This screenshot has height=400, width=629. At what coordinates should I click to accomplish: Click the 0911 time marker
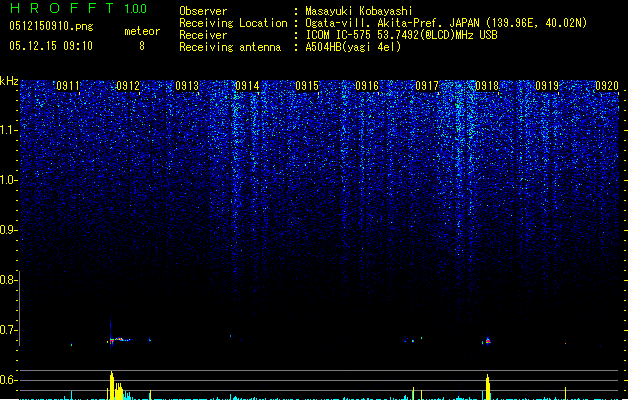(x=68, y=86)
